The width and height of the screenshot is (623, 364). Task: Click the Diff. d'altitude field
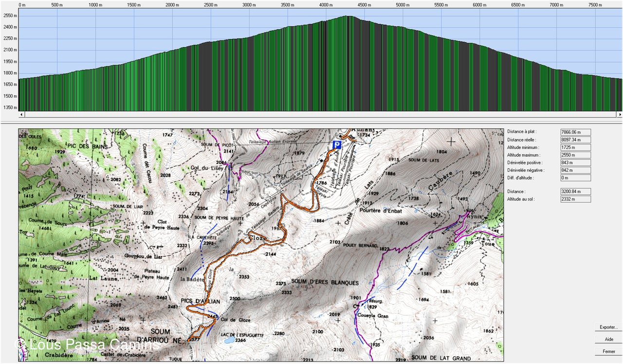coord(575,178)
